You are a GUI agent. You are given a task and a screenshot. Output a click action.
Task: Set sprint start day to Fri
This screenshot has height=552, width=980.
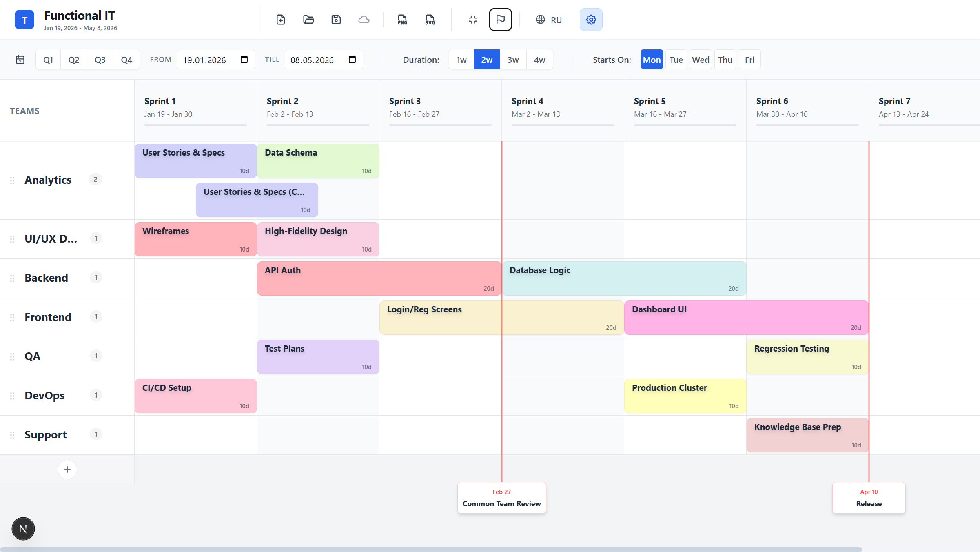click(749, 60)
